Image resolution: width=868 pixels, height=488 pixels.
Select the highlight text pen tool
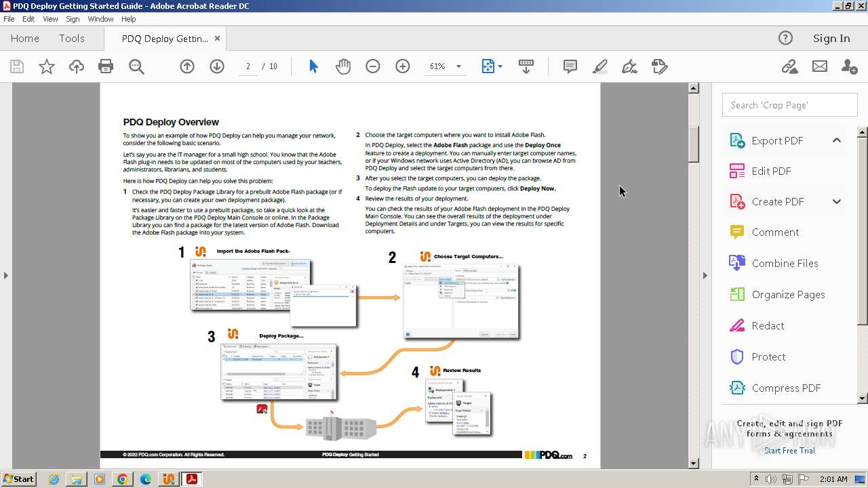click(x=600, y=66)
